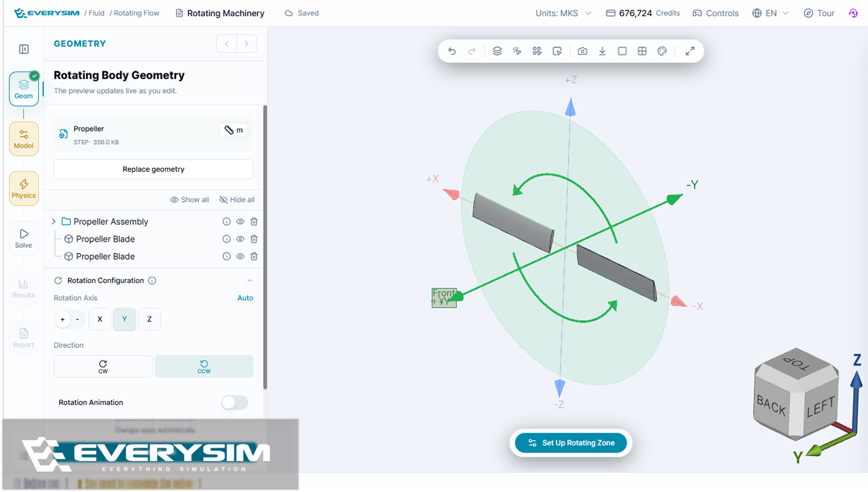868x492 pixels.
Task: Delete the Propeller Assembly
Action: coord(254,221)
